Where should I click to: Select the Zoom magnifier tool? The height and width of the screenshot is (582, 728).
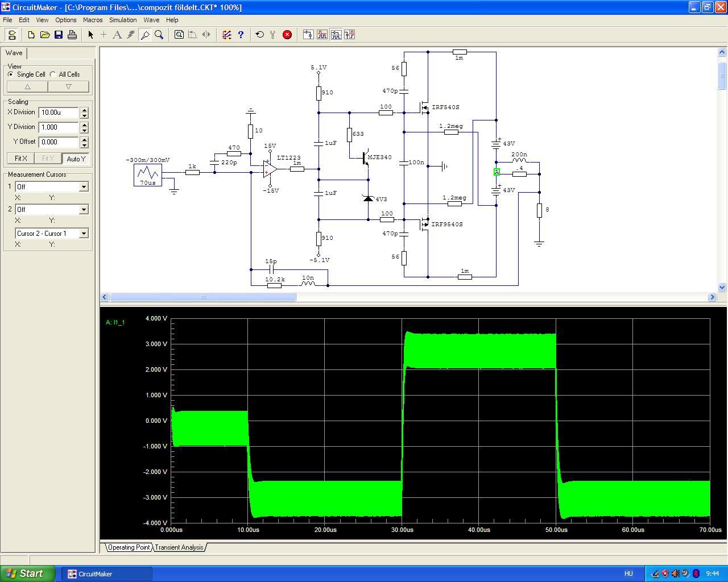(159, 35)
